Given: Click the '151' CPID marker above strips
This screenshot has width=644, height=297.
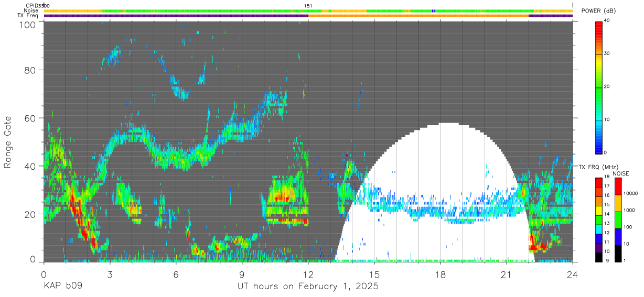Looking at the screenshot, I should pyautogui.click(x=308, y=6).
